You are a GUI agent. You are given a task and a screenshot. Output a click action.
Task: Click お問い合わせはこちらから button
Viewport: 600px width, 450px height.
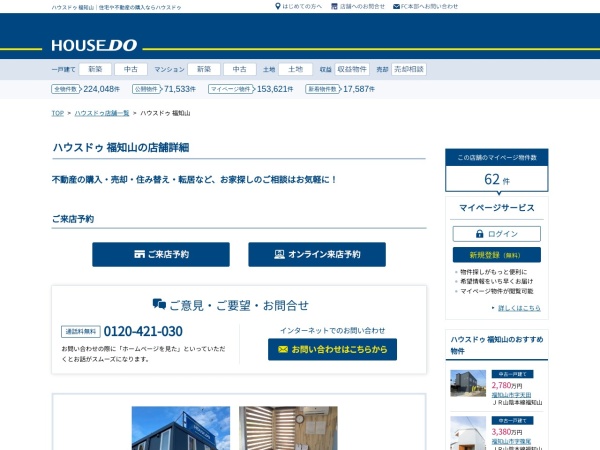coord(332,349)
